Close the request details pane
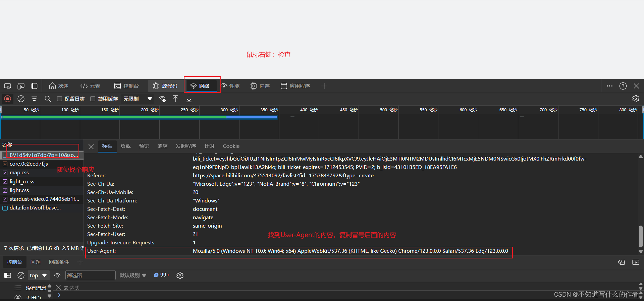The width and height of the screenshot is (644, 301). [x=91, y=146]
